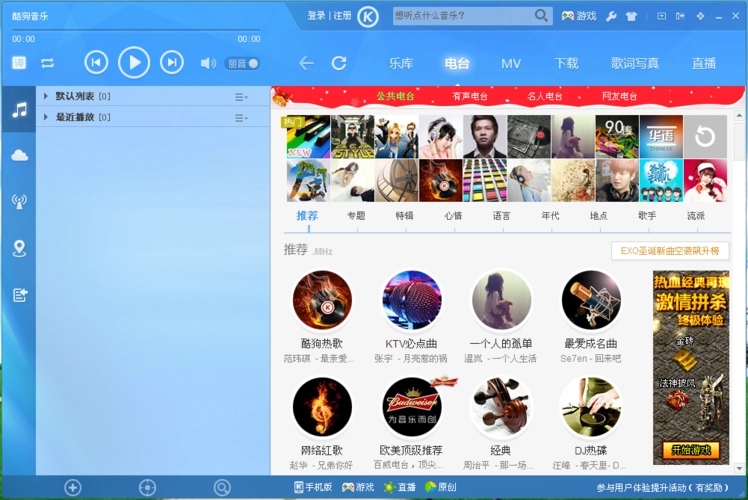Play the 网络红歌 radio station
This screenshot has width=748, height=500.
(x=322, y=407)
